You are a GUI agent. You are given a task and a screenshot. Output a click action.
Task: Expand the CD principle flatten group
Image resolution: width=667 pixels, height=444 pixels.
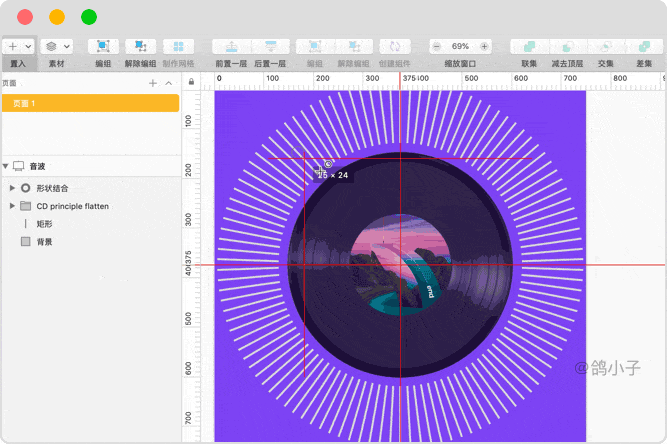tap(12, 206)
